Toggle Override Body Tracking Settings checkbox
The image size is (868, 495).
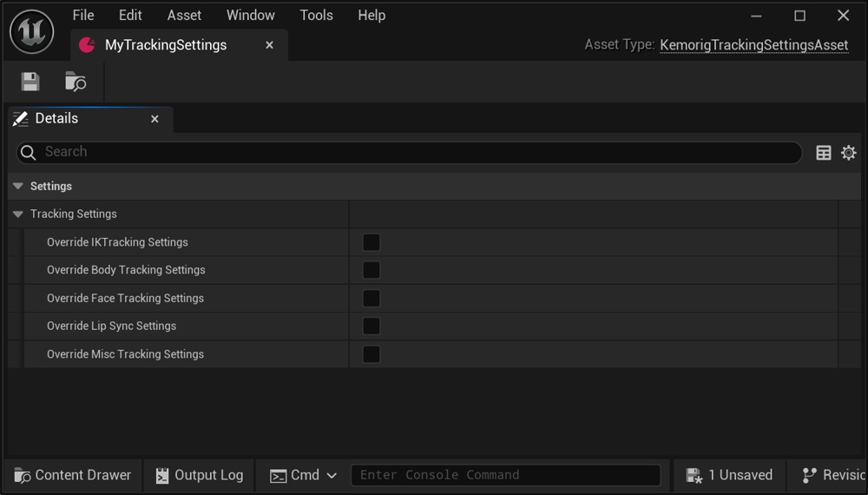click(x=372, y=270)
